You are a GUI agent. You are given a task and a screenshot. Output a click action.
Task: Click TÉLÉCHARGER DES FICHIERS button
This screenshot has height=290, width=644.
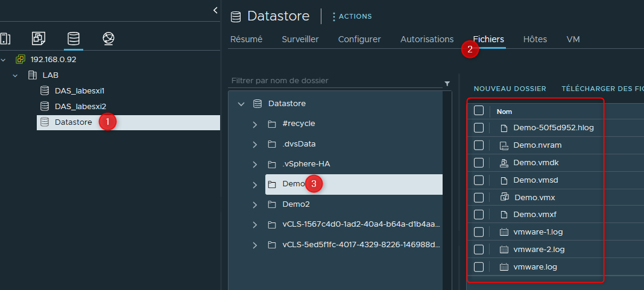tap(602, 89)
